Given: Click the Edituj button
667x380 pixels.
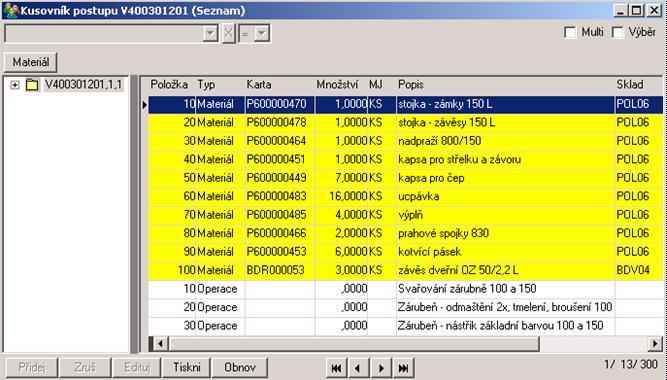Looking at the screenshot, I should tap(136, 368).
